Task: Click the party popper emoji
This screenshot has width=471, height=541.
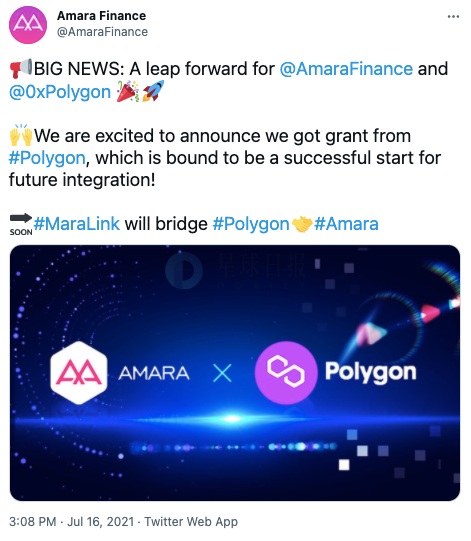Action: 128,91
